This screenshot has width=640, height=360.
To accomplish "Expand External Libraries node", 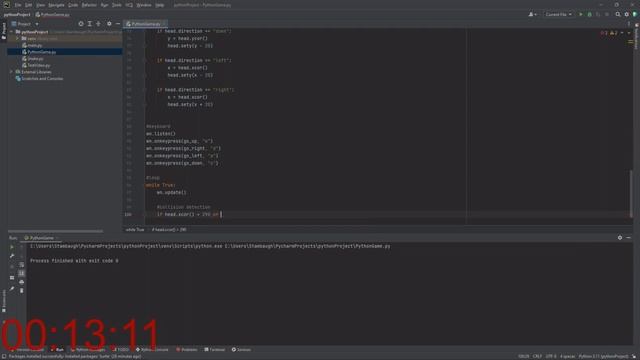I will tap(11, 72).
